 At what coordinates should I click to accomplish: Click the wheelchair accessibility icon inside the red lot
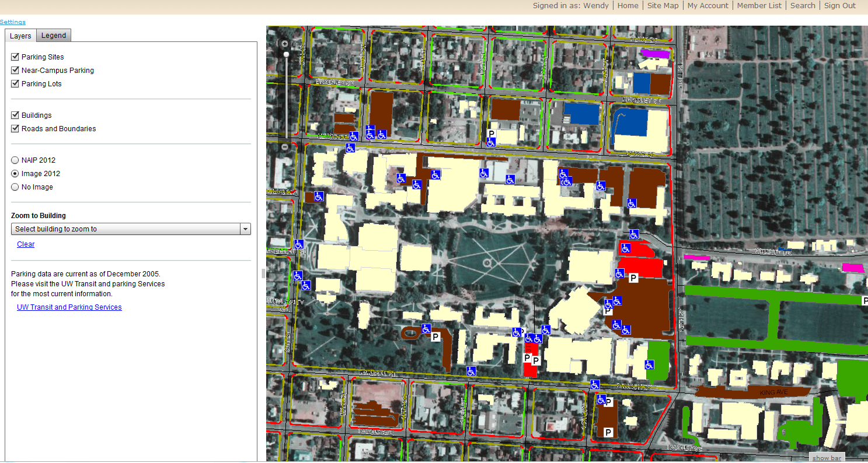coord(625,248)
